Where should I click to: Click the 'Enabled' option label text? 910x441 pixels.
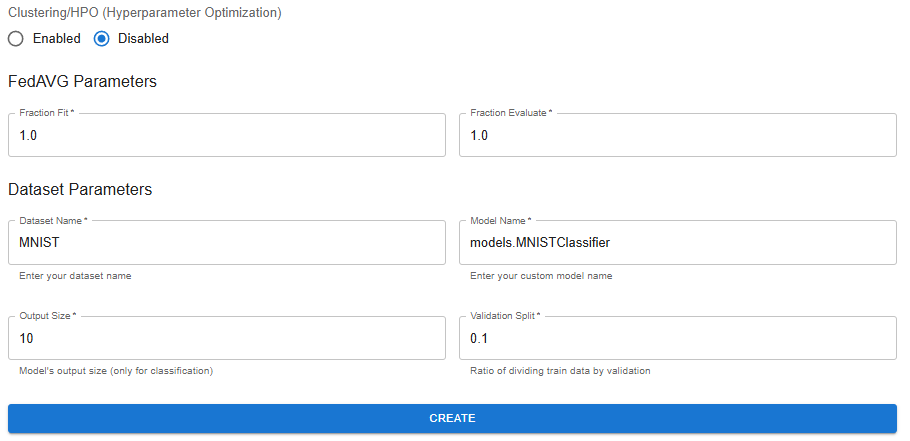[56, 39]
